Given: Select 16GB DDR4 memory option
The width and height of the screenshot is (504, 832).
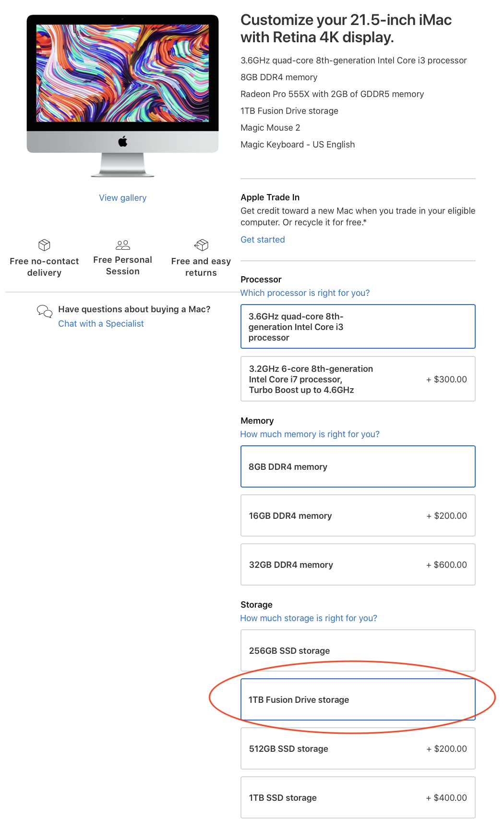Looking at the screenshot, I should tap(358, 516).
